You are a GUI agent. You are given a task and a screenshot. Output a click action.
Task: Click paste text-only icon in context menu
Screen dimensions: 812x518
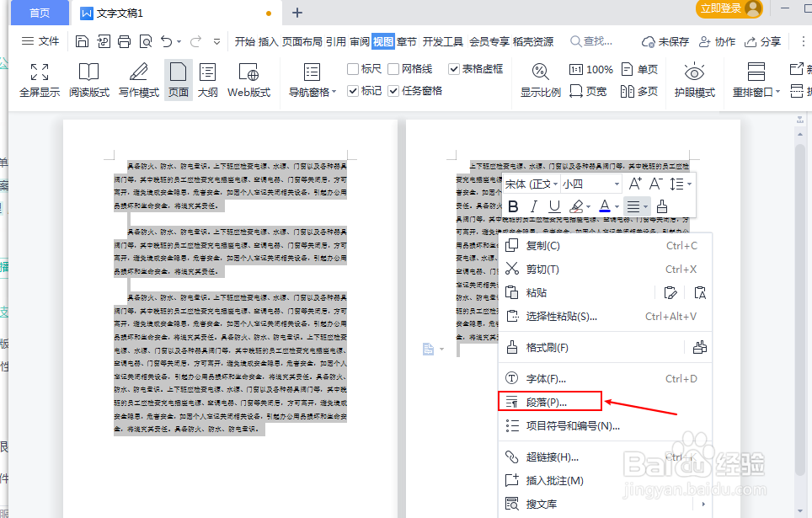(x=700, y=292)
